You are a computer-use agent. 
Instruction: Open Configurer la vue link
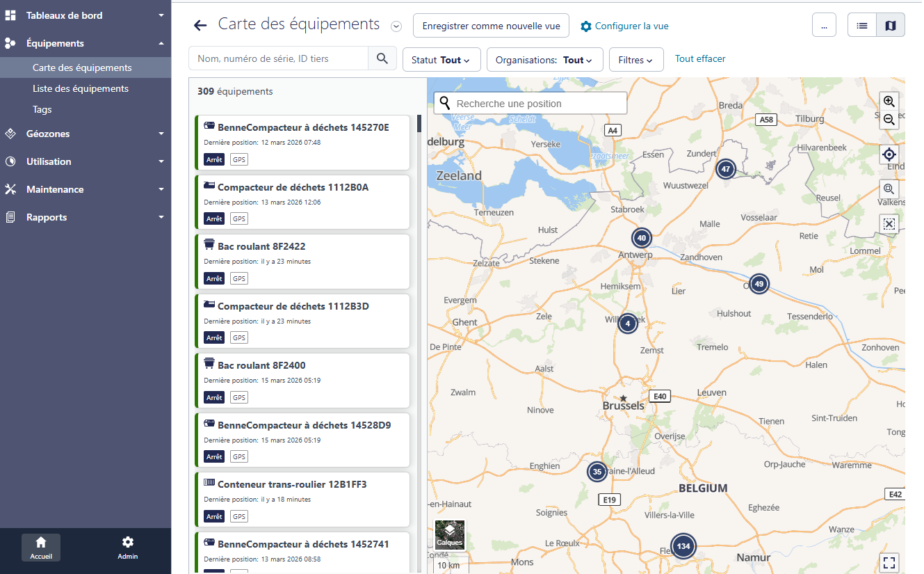tap(624, 26)
